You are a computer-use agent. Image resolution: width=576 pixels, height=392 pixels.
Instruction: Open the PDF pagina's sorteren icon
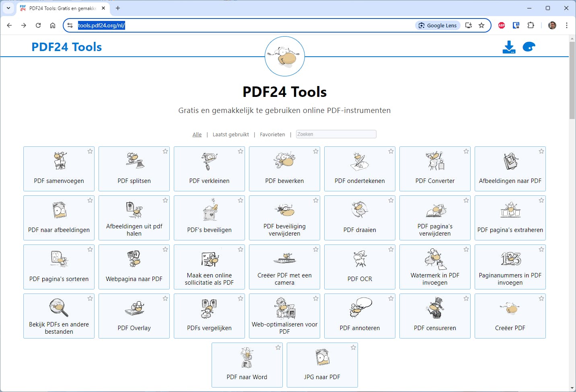tap(60, 259)
